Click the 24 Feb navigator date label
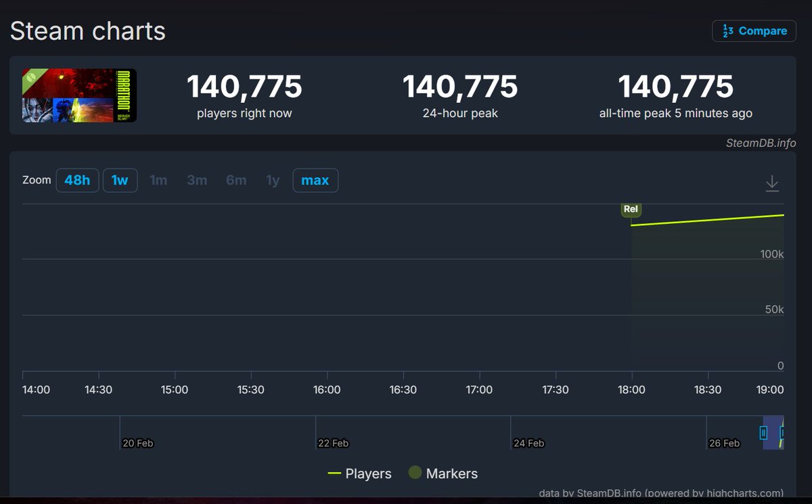This screenshot has height=504, width=812. [528, 444]
